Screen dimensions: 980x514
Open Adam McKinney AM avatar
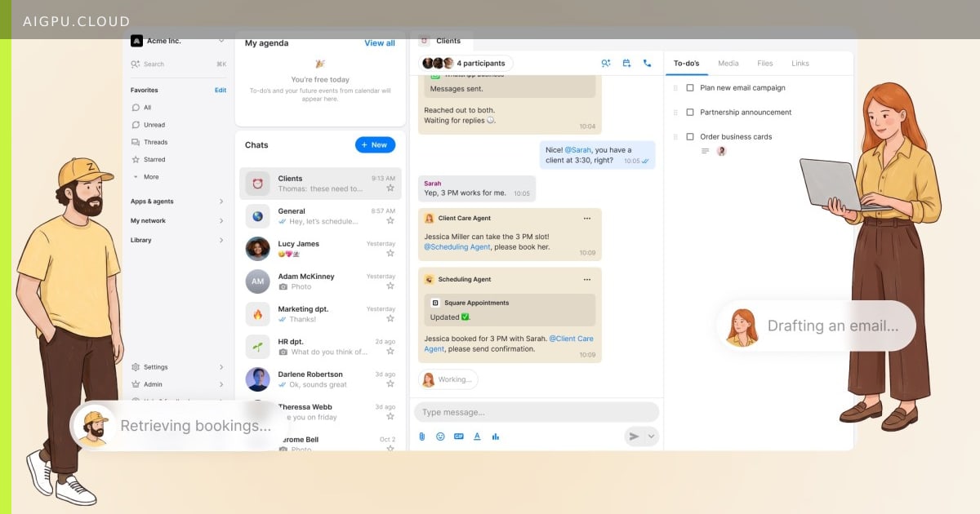(x=258, y=281)
